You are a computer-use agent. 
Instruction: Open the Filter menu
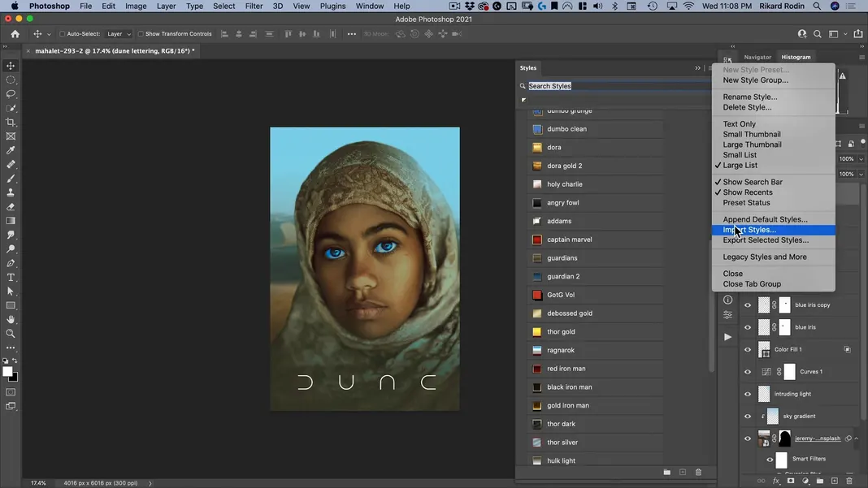click(x=254, y=6)
